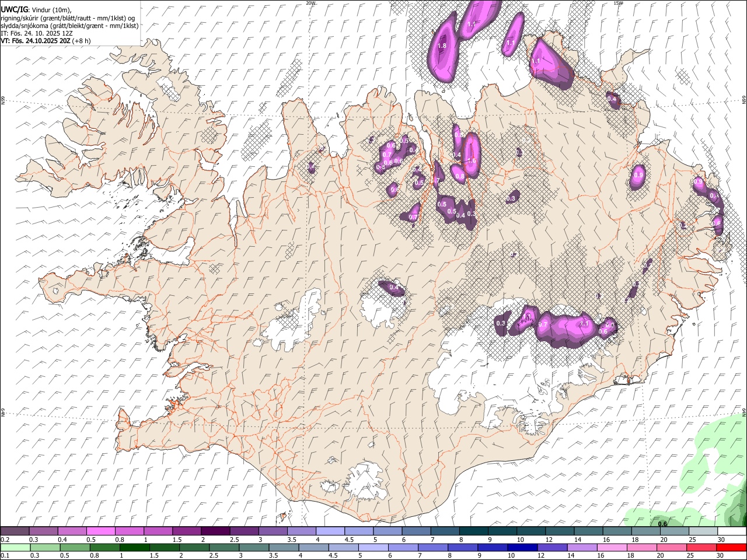Select the dark green 1 rain legend swatch
The height and width of the screenshot is (560, 747).
coord(134,548)
